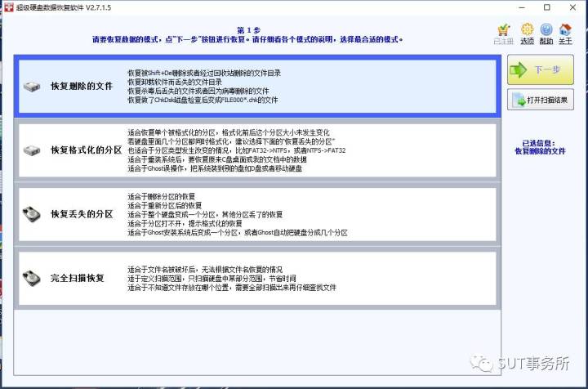Screen dimensions: 588x389
Task: Click the 已选信息 selected info label
Action: 539,143
